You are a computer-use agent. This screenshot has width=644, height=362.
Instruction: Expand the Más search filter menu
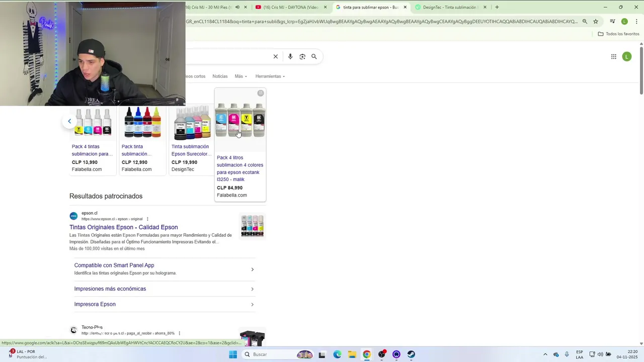click(240, 76)
